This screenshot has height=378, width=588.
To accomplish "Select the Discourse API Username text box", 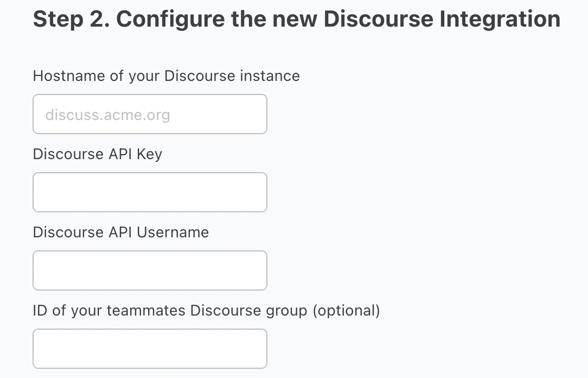I will (x=150, y=270).
